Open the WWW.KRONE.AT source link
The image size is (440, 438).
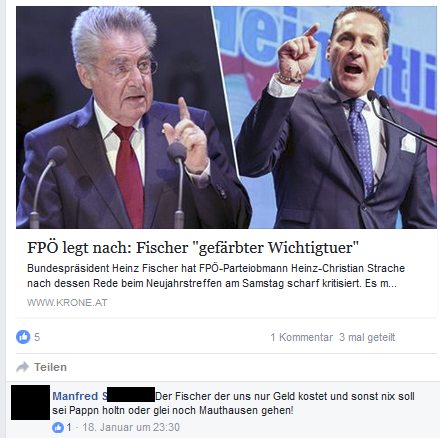click(67, 303)
